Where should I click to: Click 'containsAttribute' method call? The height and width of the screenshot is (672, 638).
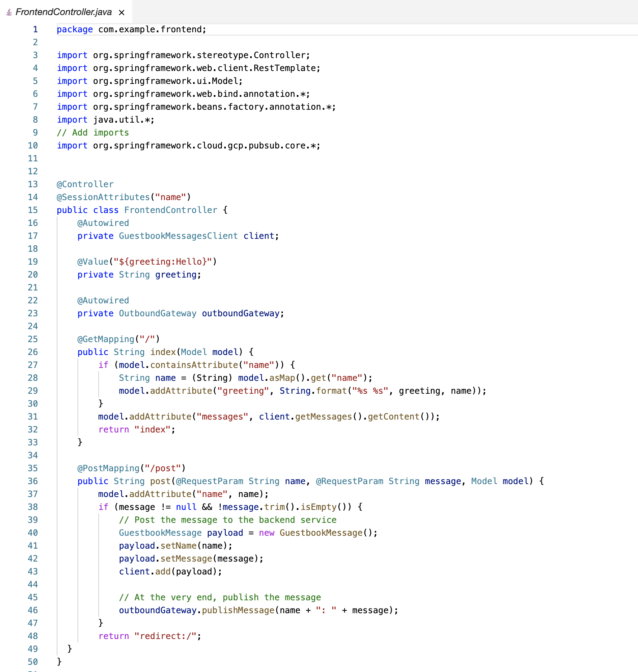click(194, 365)
